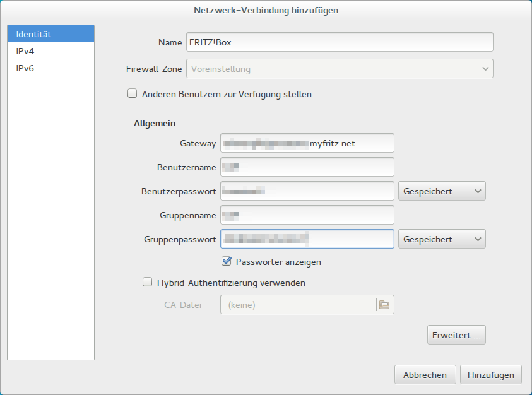The height and width of the screenshot is (395, 532).
Task: Enable 'Anderen Benutzern zur Verfügung stellen' checkbox
Action: coord(133,94)
